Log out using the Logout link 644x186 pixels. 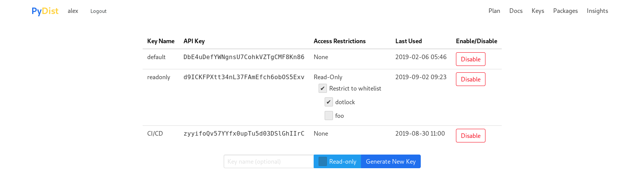coord(98,11)
